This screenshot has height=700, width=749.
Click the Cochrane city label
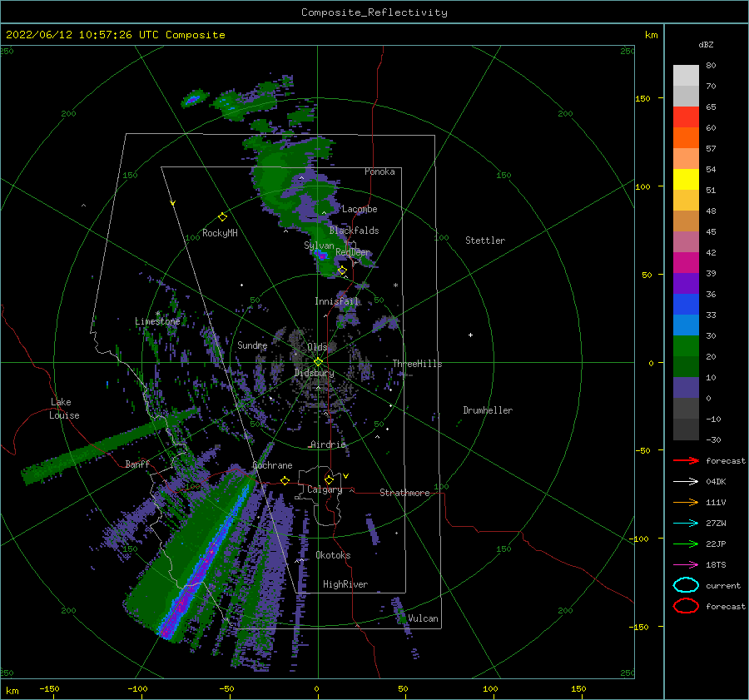point(272,465)
